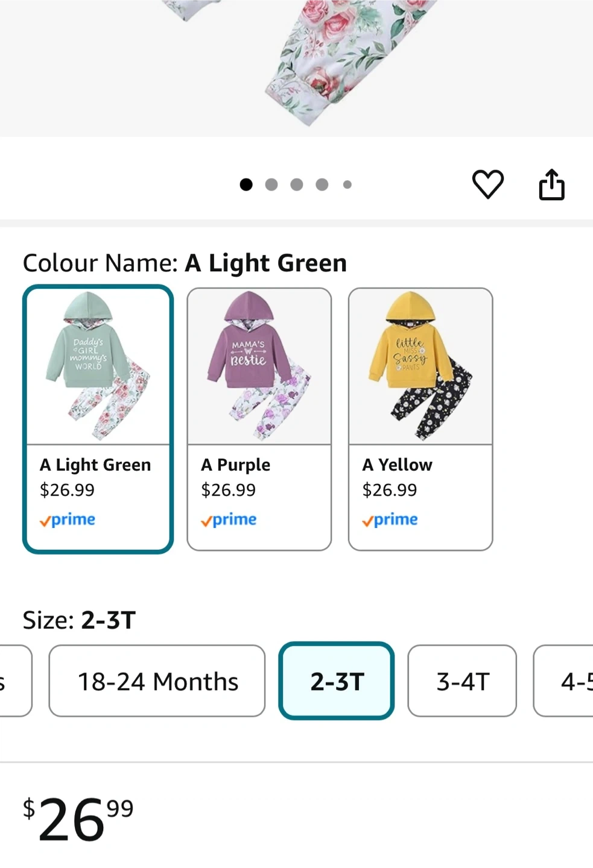Choose the A Light Green colour swatch
This screenshot has width=593, height=868.
tap(98, 419)
